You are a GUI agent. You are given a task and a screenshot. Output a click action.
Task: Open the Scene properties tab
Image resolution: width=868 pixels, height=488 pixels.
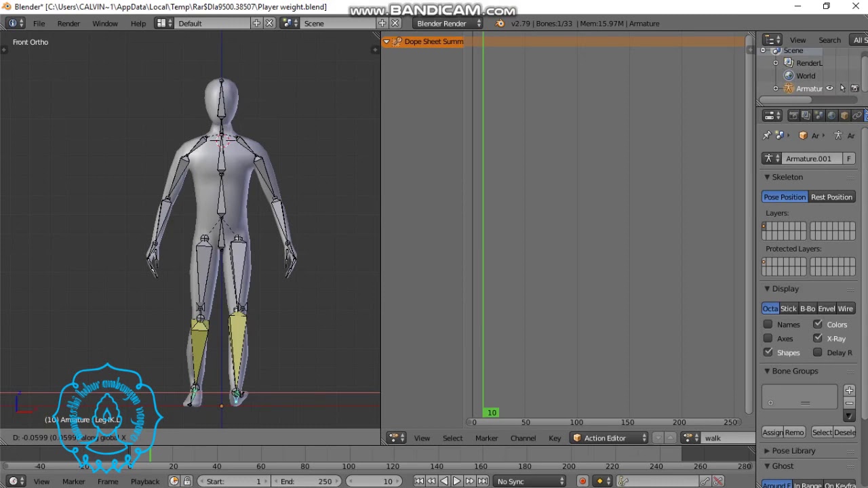pos(818,116)
